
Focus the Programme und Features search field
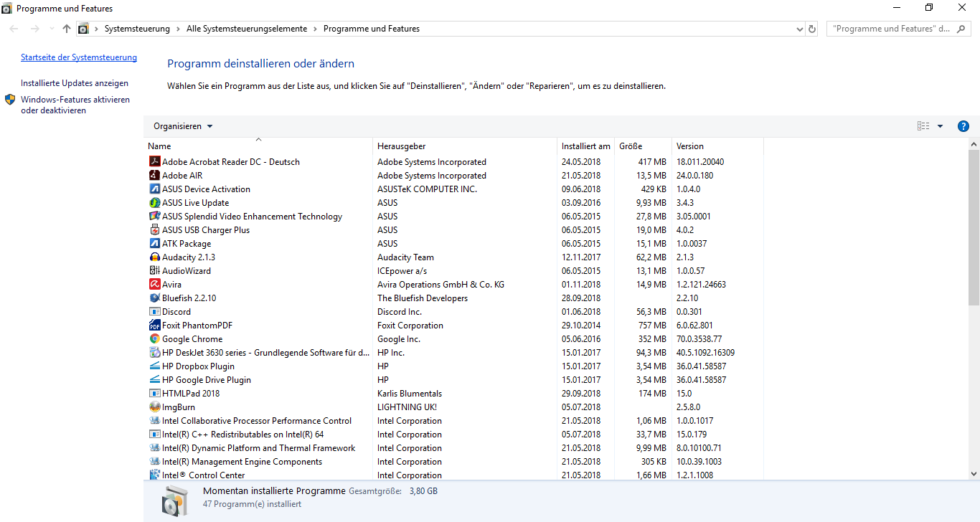pos(898,29)
